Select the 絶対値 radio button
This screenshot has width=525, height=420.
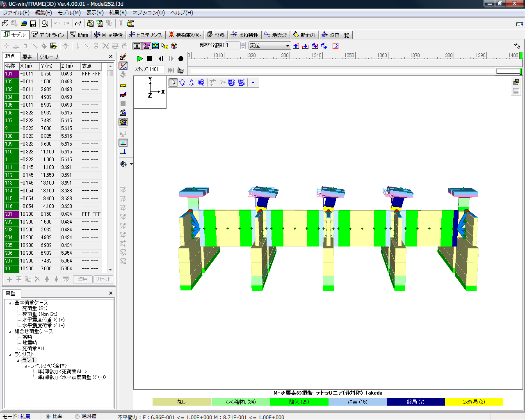[77, 416]
